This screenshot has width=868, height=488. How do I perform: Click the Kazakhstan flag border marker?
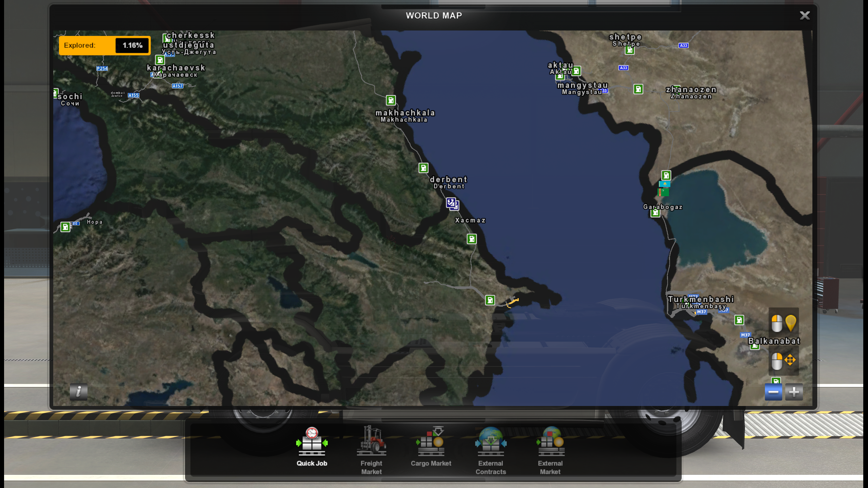665,184
